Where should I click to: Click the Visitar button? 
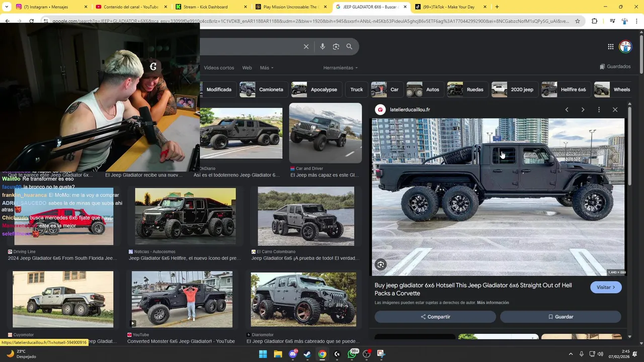(606, 287)
